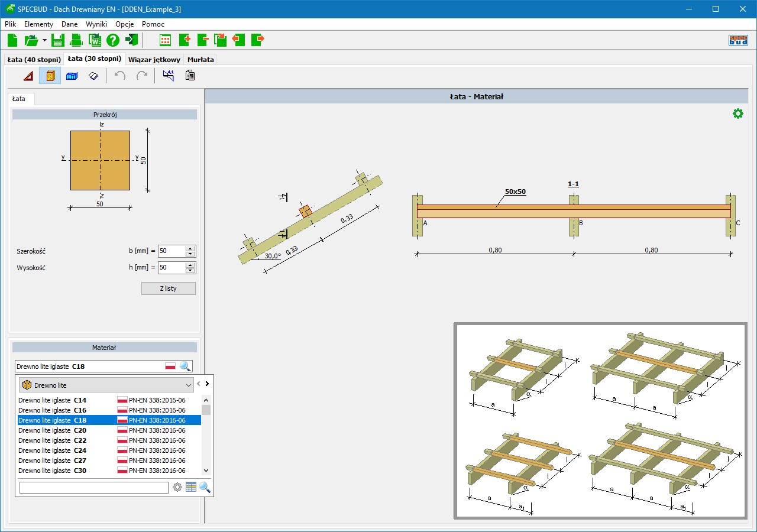Click the printer icon in the toolbar
The width and height of the screenshot is (757, 532).
click(76, 40)
